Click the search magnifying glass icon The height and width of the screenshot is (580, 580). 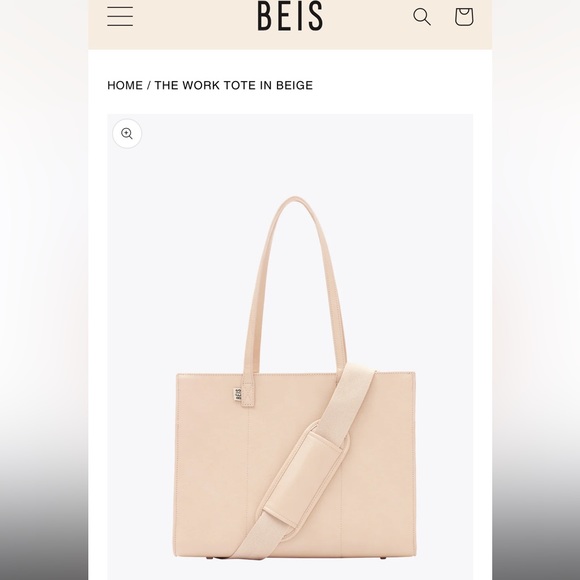[422, 17]
